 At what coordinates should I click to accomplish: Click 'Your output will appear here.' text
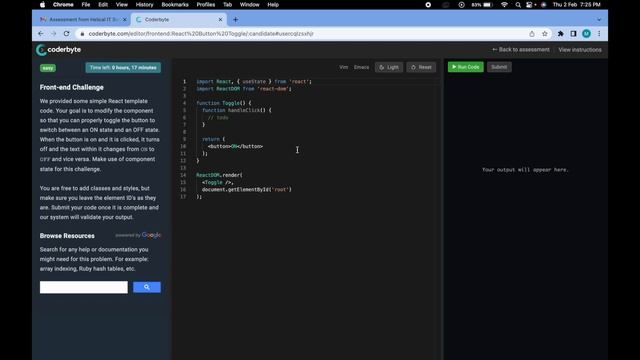coord(525,170)
